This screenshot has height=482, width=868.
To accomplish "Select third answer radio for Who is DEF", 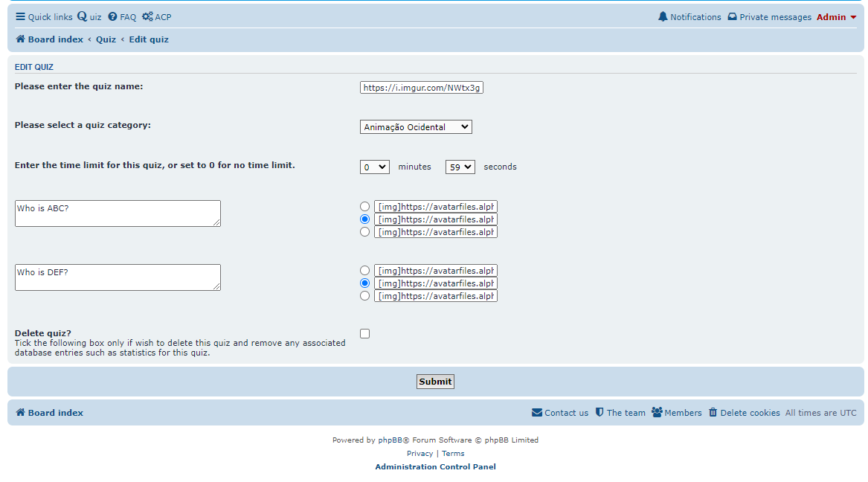I will point(364,296).
